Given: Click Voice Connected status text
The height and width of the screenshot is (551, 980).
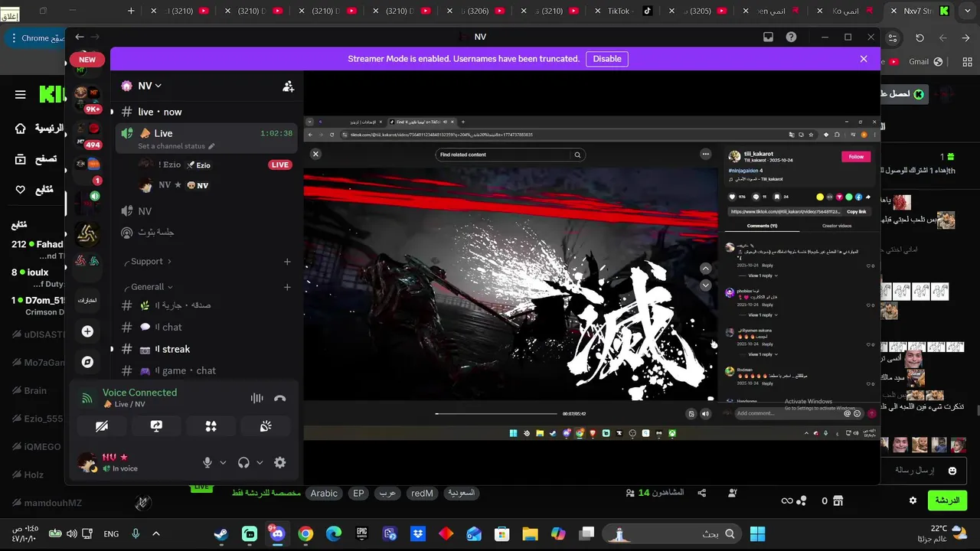Looking at the screenshot, I should (139, 393).
